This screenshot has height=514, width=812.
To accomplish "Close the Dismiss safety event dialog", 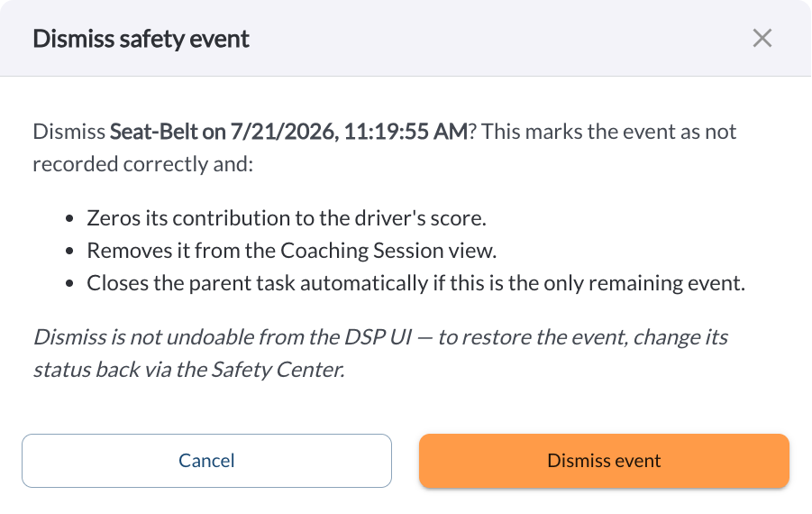I will pos(762,39).
